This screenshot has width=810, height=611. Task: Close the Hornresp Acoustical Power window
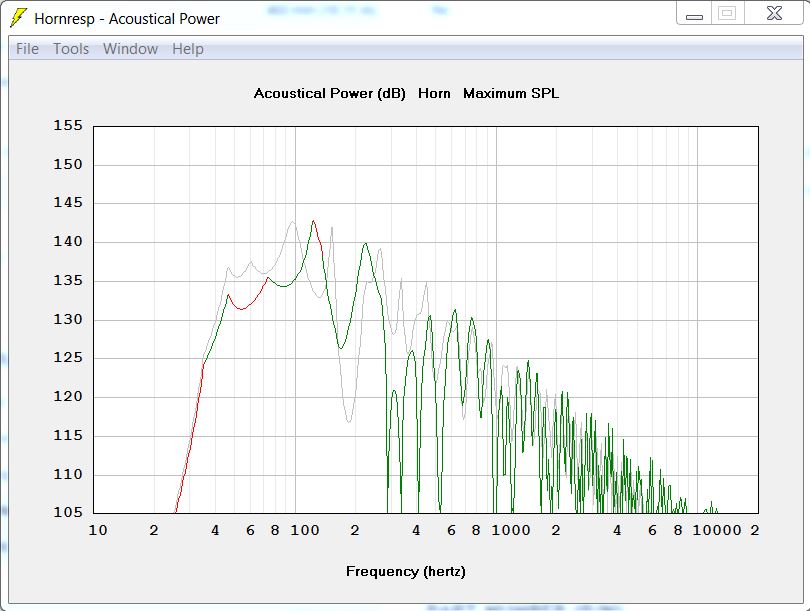tap(774, 14)
